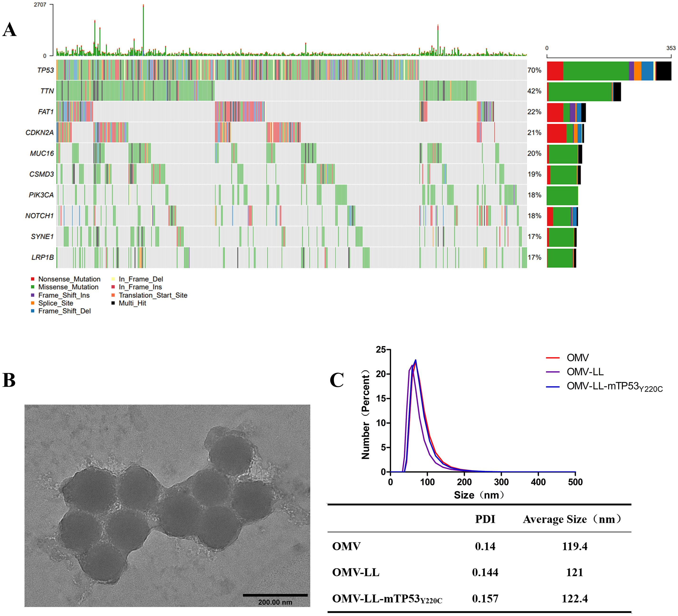Click the OMV row label in table
The height and width of the screenshot is (616, 678).
point(346,546)
